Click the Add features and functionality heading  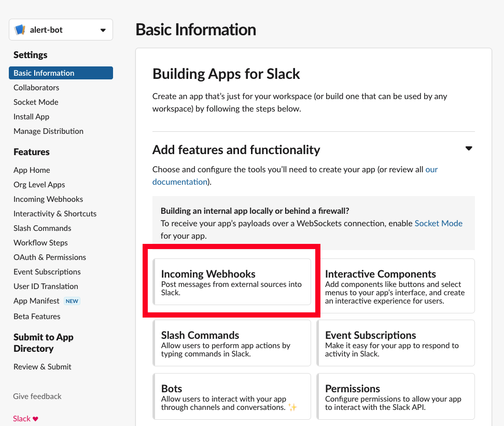pos(236,150)
